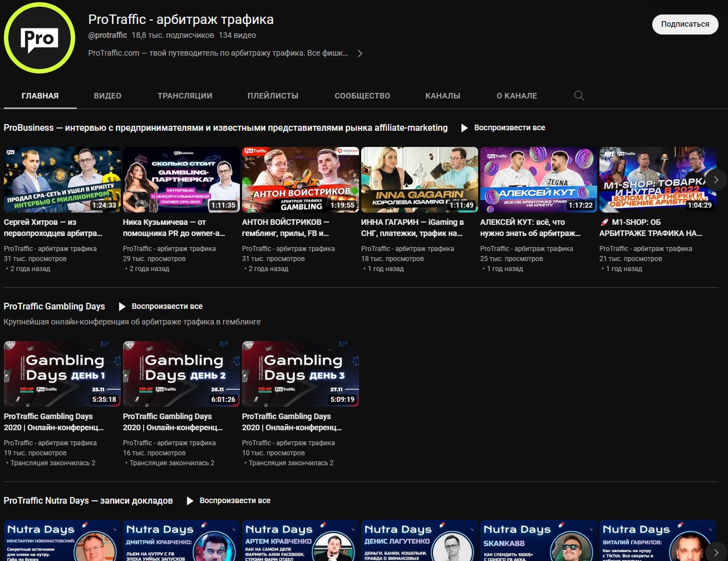The image size is (728, 561).
Task: Open SKANKA88 Nutra Days thumbnail
Action: [x=539, y=540]
